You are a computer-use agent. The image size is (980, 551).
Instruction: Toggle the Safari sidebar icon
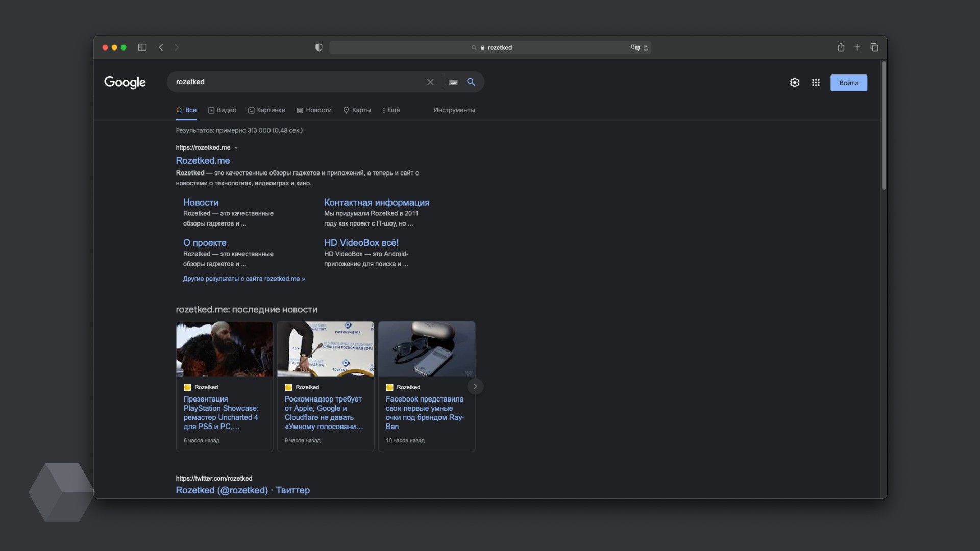coord(142,47)
